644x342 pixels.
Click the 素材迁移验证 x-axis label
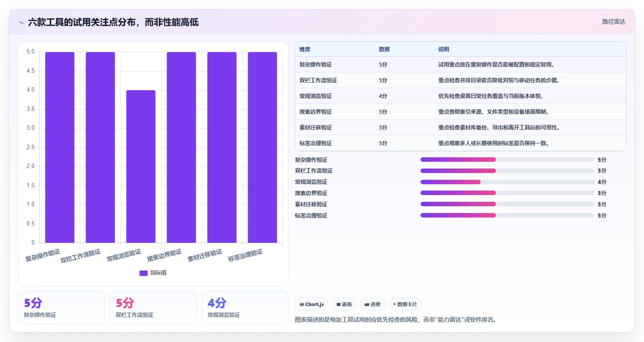coord(205,255)
